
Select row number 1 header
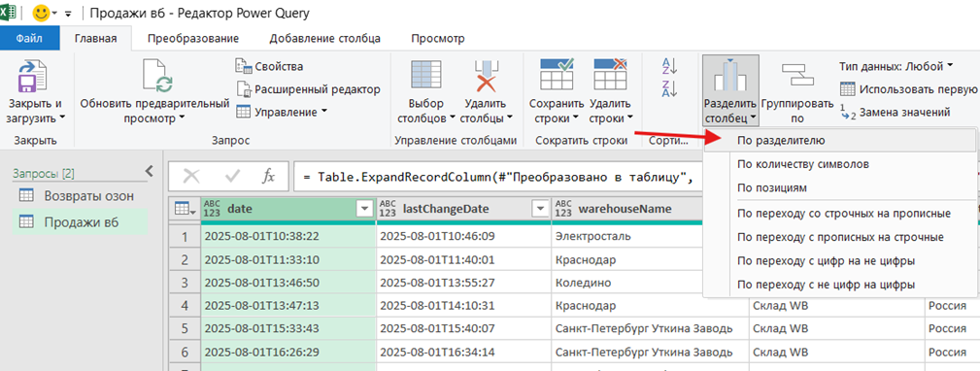click(x=185, y=237)
